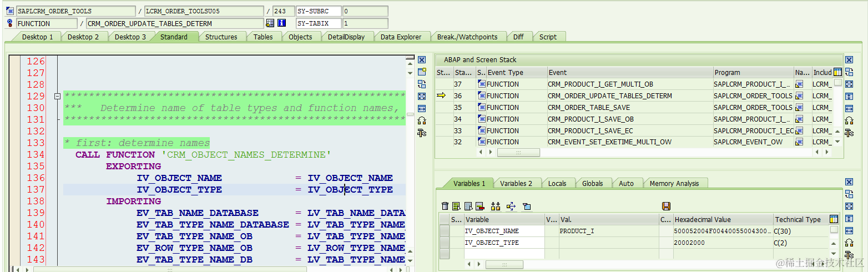Click Full Screen icon beside ABAP stack
868x272 pixels.
coord(849,84)
